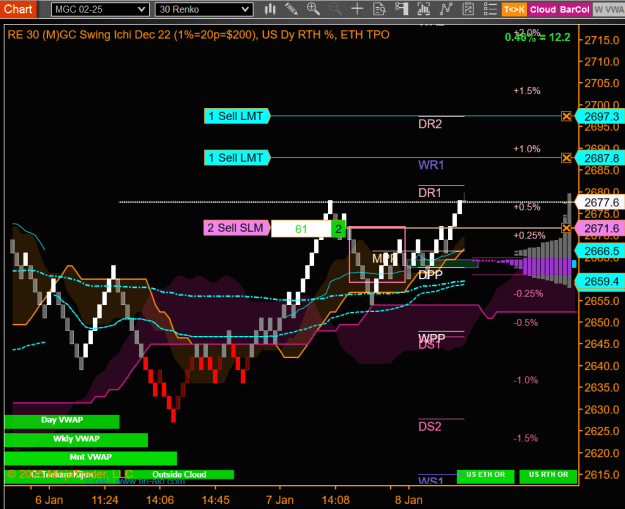Open the data box document icon
Image resolution: width=625 pixels, height=509 pixels.
tap(379, 9)
